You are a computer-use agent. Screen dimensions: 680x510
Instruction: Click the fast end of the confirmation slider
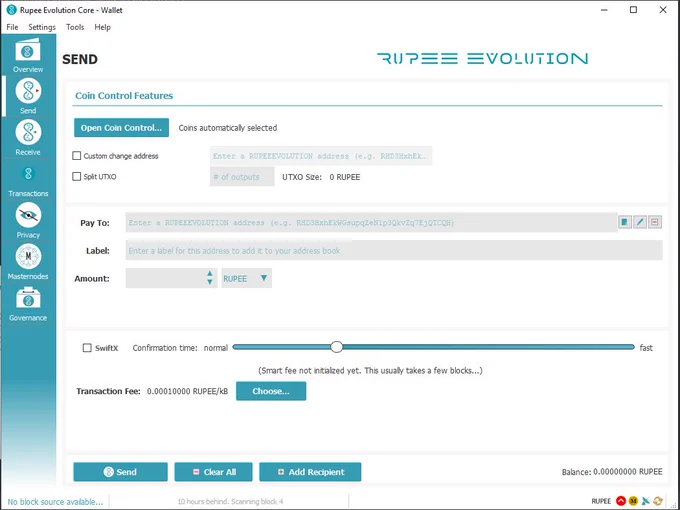631,347
